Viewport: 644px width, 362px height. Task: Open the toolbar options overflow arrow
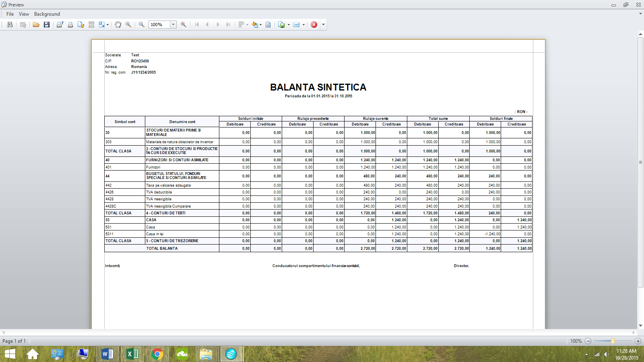[323, 25]
